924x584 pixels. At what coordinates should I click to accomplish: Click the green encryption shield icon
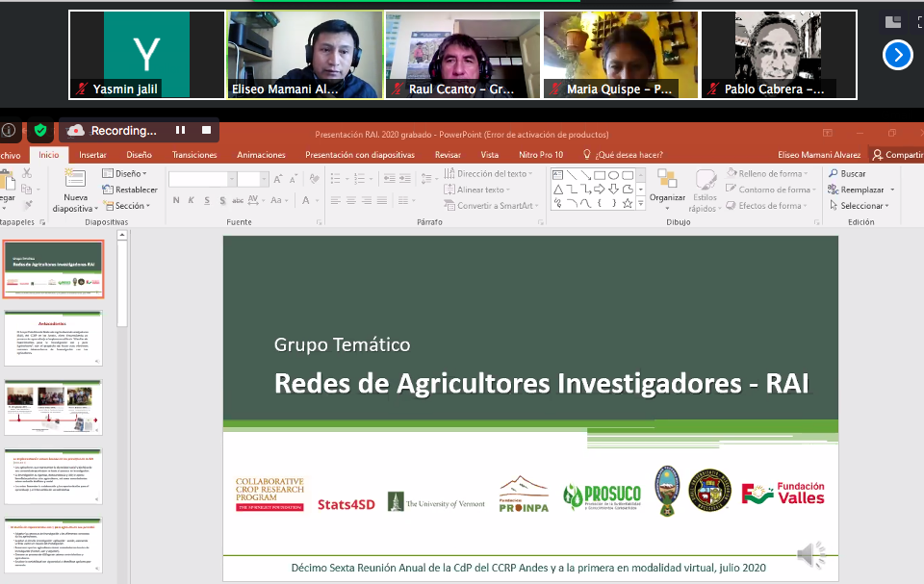pos(39,130)
